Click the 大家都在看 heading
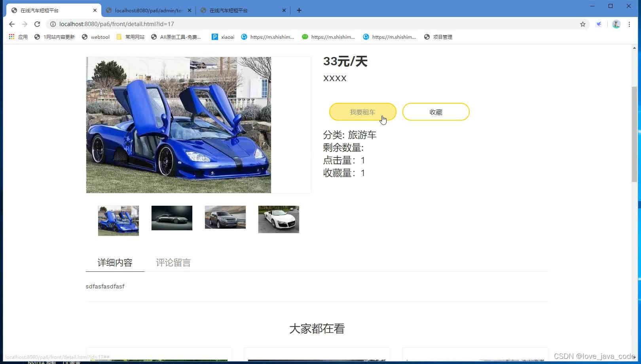Screen dimensions: 641x364 (x=317, y=329)
